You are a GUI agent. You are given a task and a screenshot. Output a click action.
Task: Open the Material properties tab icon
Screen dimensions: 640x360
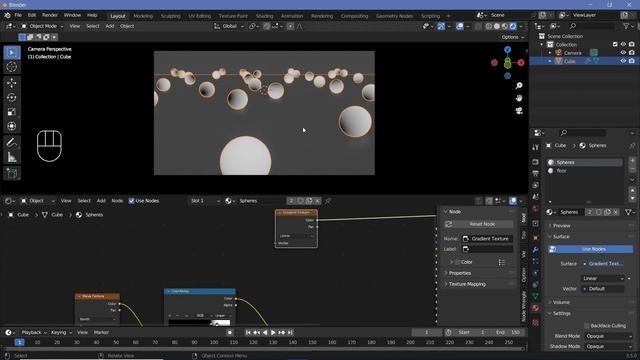536,308
